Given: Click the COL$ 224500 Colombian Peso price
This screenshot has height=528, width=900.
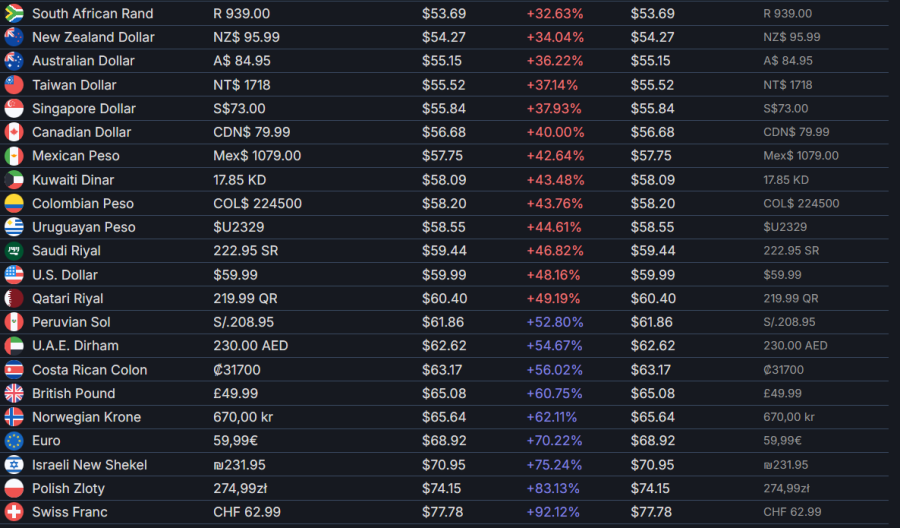Looking at the screenshot, I should (x=259, y=203).
